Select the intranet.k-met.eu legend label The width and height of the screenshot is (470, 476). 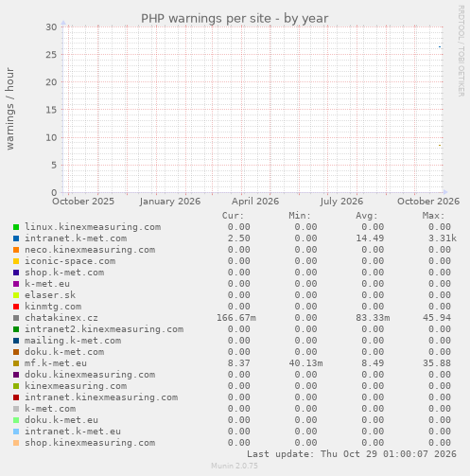(73, 432)
